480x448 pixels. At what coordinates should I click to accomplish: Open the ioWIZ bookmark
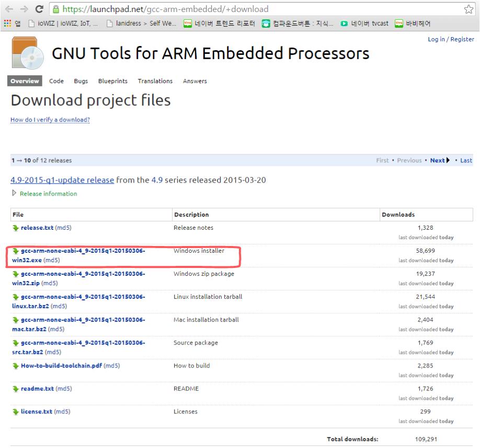click(x=63, y=23)
